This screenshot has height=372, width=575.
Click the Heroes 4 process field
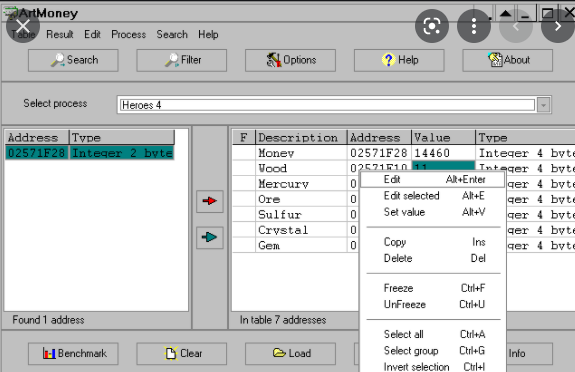[x=327, y=105]
